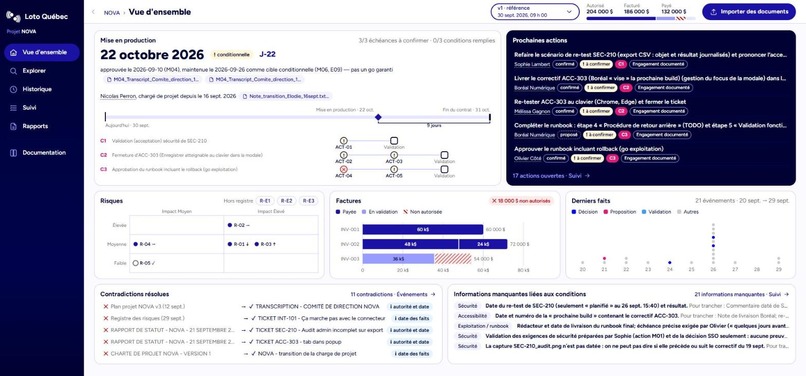Check the C1 Validation box
Screen dimensions: 806x376
(394, 140)
